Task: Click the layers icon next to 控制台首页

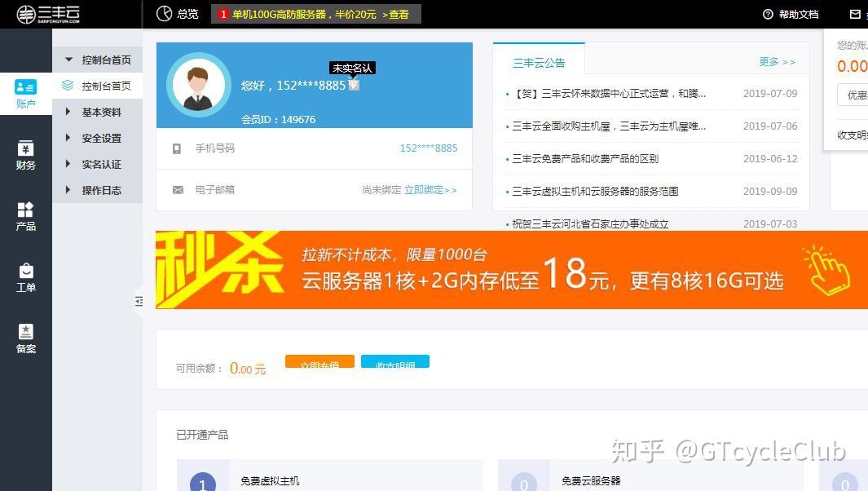Action: point(68,86)
